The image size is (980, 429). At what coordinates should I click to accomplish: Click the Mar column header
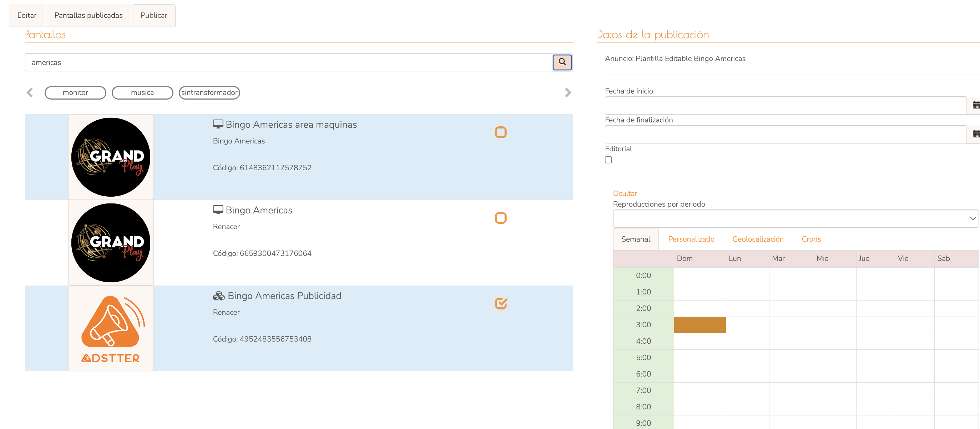click(x=791, y=259)
